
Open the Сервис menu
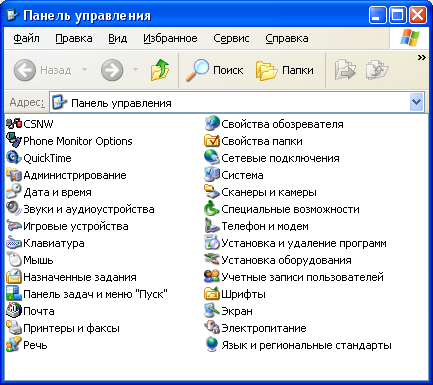click(231, 38)
